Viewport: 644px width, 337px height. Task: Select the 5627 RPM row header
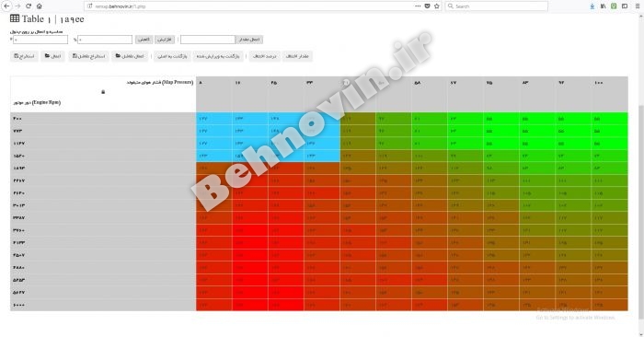coord(103,292)
